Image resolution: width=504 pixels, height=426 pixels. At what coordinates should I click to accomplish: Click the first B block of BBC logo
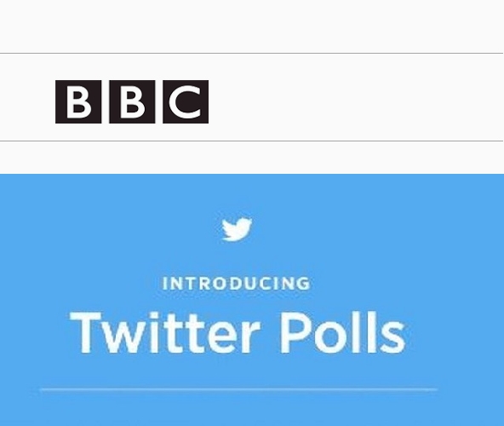coord(78,101)
